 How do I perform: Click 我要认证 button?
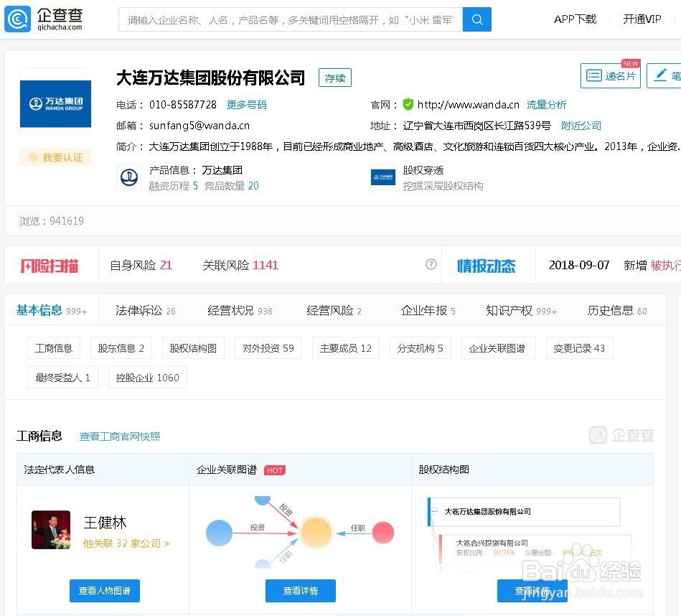[x=55, y=157]
